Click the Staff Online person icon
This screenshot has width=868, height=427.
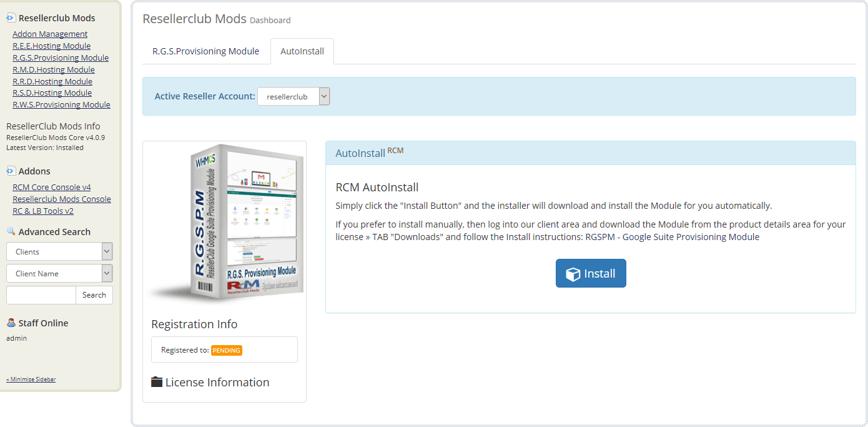[x=11, y=323]
